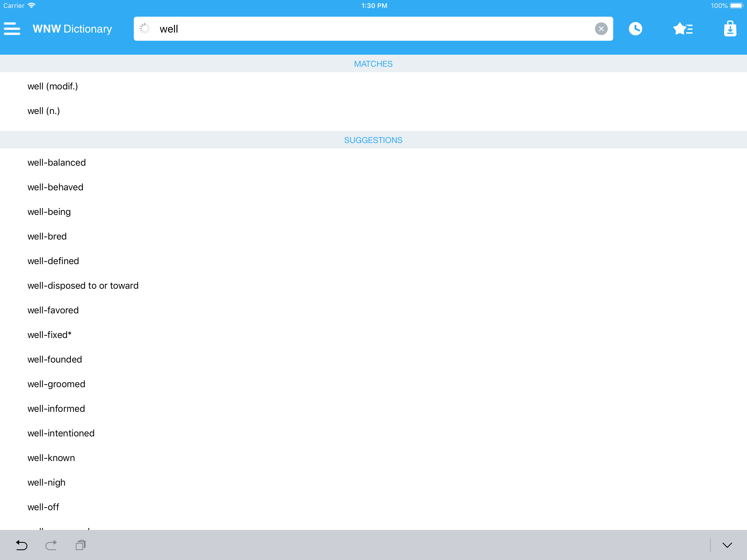Image resolution: width=747 pixels, height=560 pixels.
Task: Tap the paste clipboard icon
Action: click(x=81, y=545)
